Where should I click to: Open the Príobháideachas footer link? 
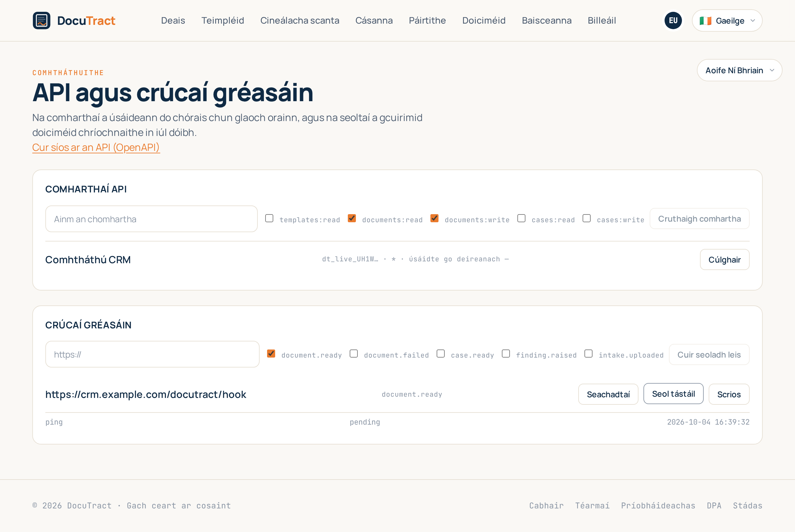(658, 506)
